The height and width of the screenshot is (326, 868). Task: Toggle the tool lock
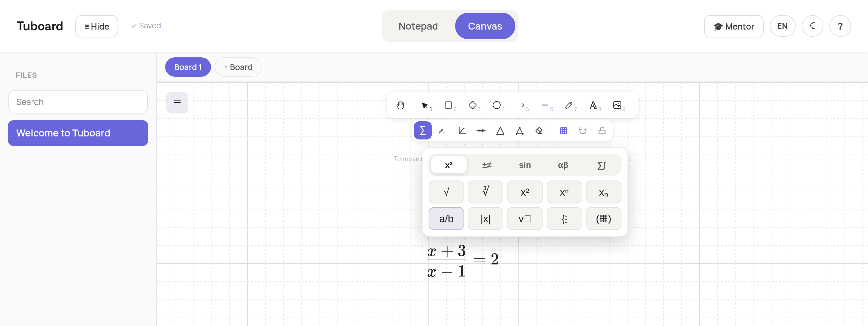602,130
